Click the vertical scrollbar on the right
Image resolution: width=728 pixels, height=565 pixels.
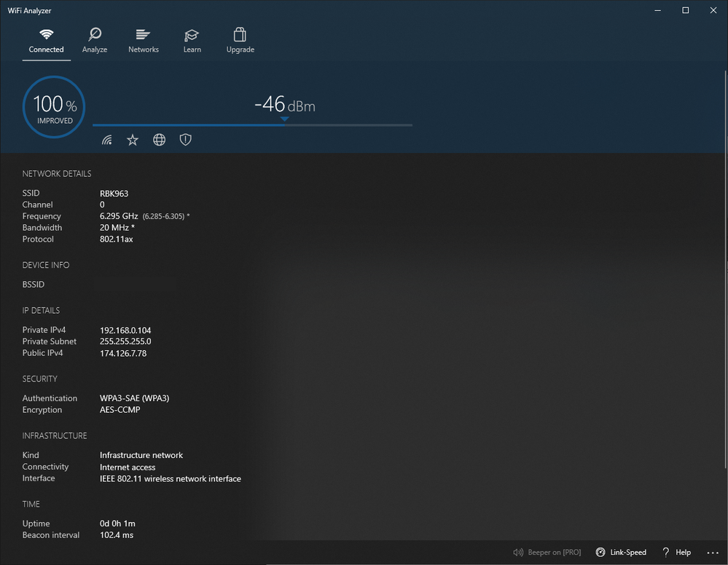[726, 269]
